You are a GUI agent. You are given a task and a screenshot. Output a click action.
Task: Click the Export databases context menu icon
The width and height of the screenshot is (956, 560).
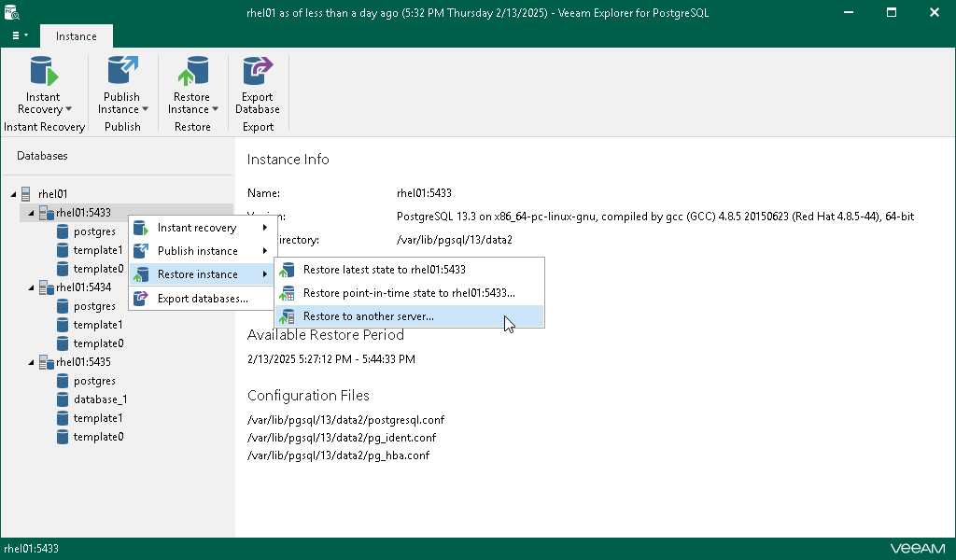point(140,299)
